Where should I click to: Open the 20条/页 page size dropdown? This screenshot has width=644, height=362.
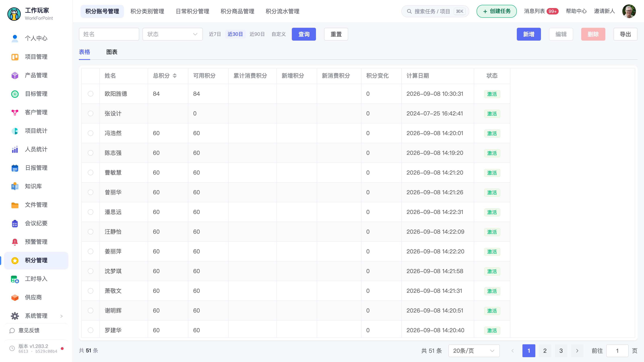point(474,351)
